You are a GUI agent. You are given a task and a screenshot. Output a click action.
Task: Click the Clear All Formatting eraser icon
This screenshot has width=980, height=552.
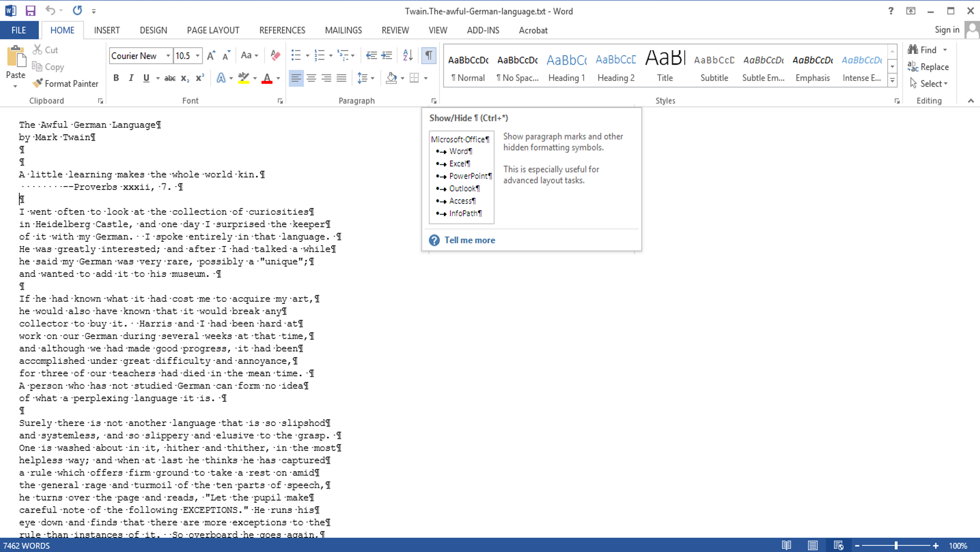click(x=275, y=55)
